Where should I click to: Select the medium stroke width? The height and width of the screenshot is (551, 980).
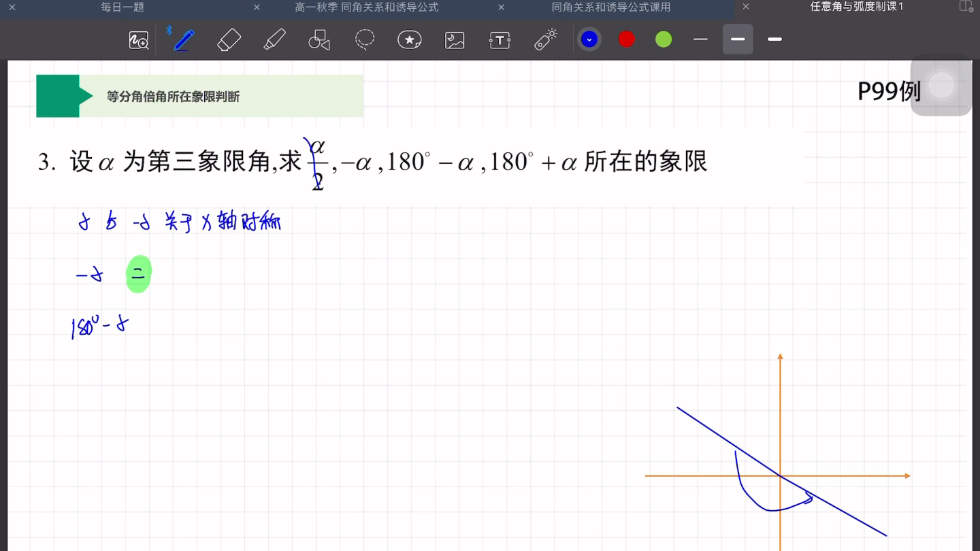738,39
